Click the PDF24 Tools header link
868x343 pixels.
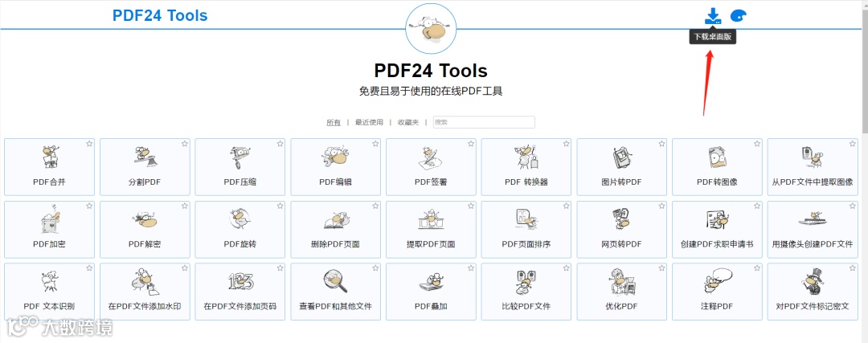[x=160, y=15]
